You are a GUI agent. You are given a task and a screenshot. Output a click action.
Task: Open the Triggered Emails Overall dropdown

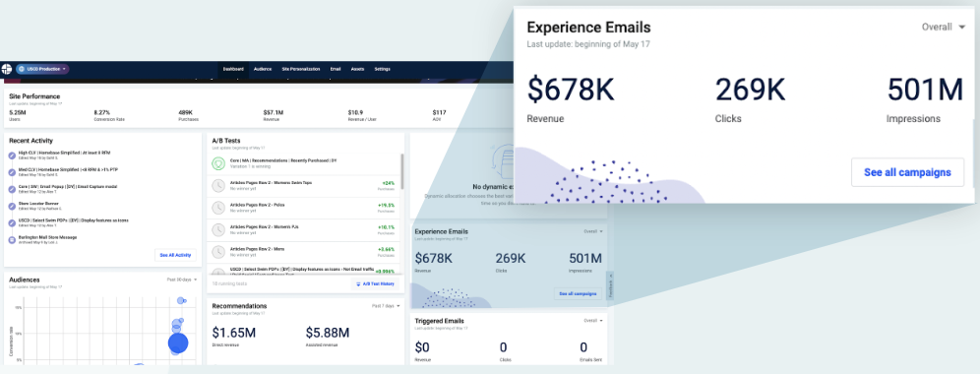coord(593,320)
